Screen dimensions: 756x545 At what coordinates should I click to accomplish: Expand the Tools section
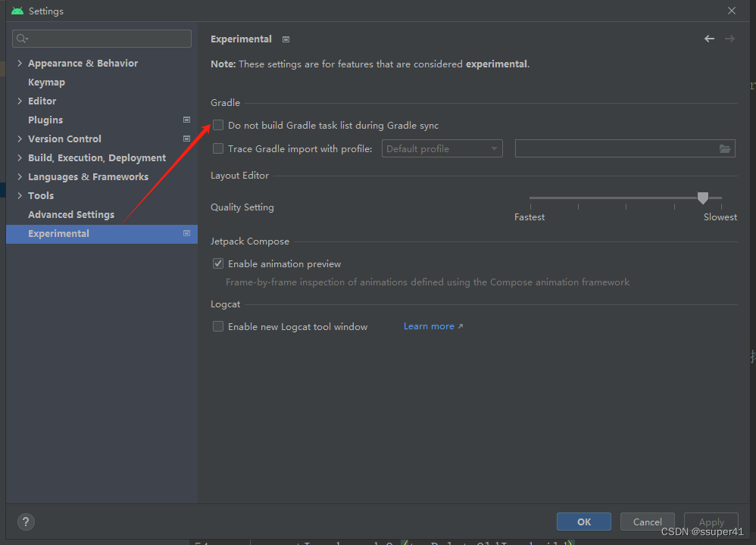pyautogui.click(x=20, y=195)
